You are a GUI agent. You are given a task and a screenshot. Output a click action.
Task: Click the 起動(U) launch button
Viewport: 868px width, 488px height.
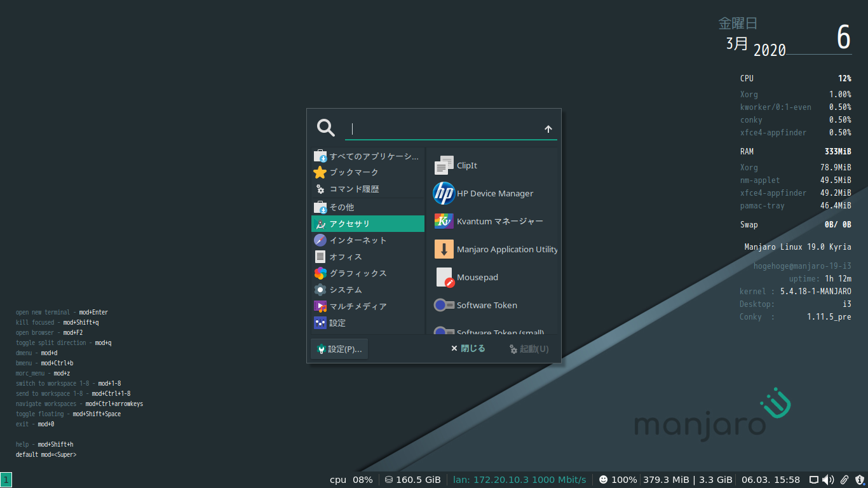[x=529, y=349]
